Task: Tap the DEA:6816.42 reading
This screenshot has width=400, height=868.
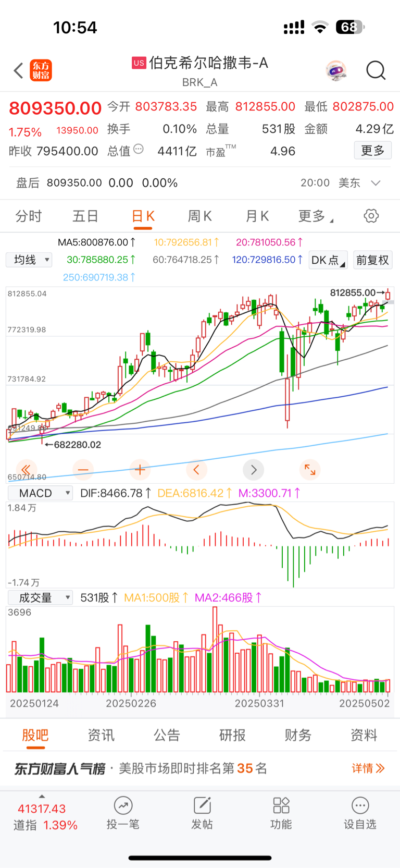Action: point(195,493)
